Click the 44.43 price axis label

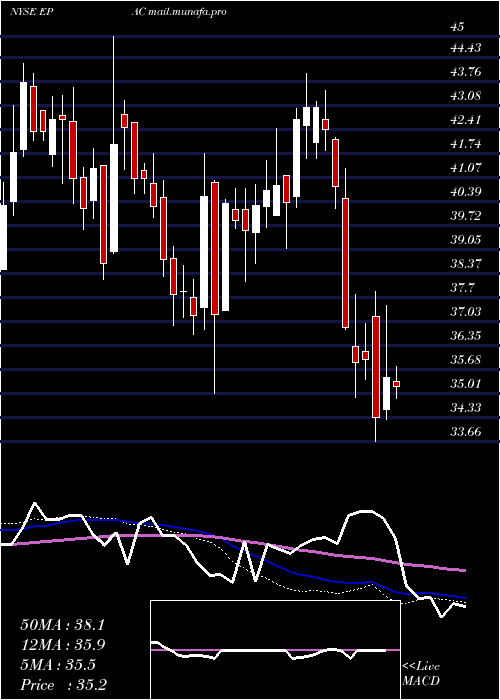coord(466,47)
